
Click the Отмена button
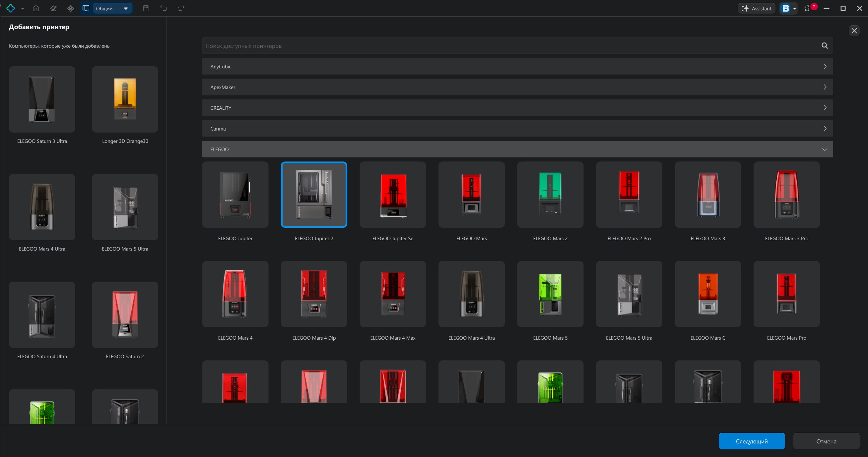[x=826, y=441]
